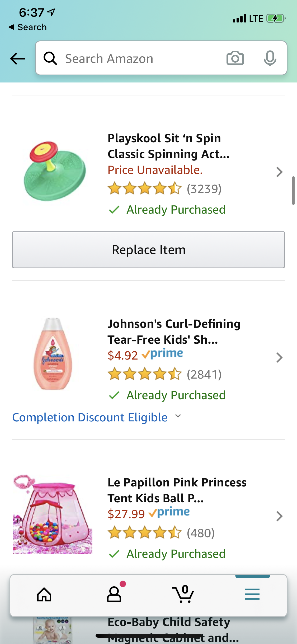The image size is (297, 644).
Task: Tap the microphone voice search icon
Action: 270,58
